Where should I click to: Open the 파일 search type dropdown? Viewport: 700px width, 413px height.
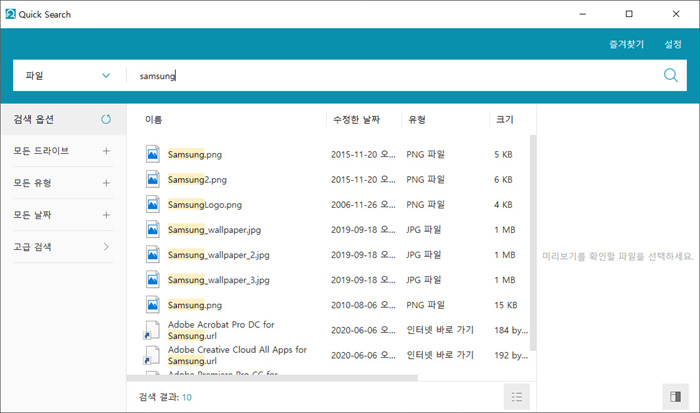pyautogui.click(x=67, y=76)
